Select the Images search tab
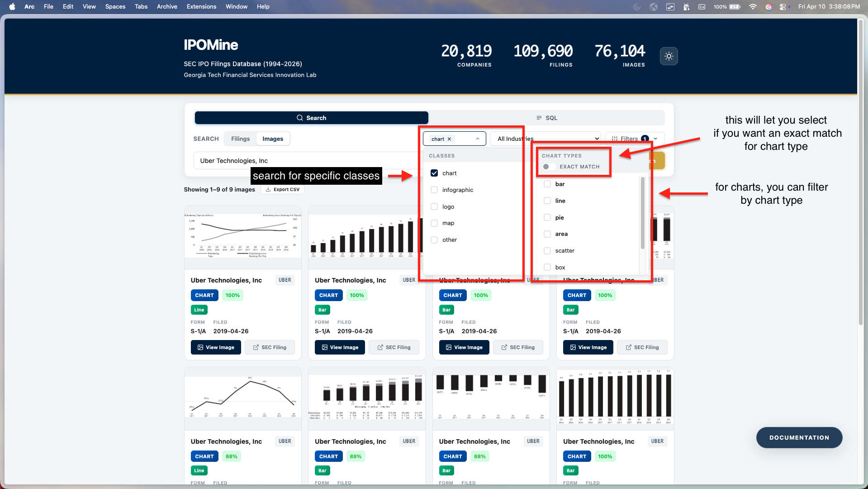868x489 pixels. click(x=273, y=139)
